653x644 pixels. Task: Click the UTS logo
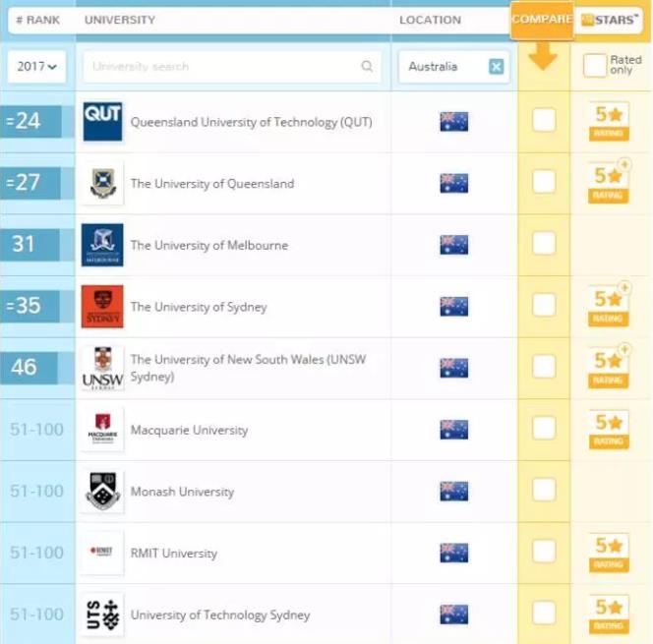(x=102, y=615)
